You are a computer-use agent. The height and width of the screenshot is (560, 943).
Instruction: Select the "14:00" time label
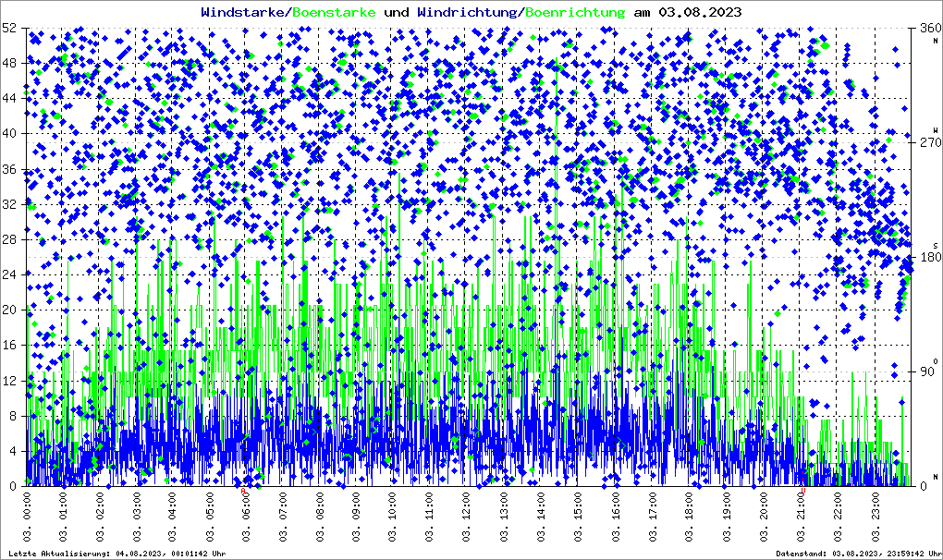[541, 507]
